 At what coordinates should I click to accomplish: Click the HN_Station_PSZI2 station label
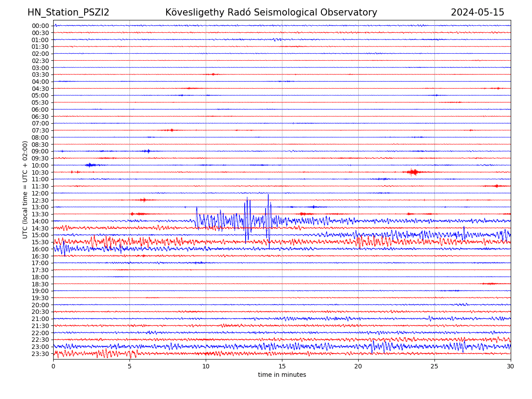tap(68, 12)
